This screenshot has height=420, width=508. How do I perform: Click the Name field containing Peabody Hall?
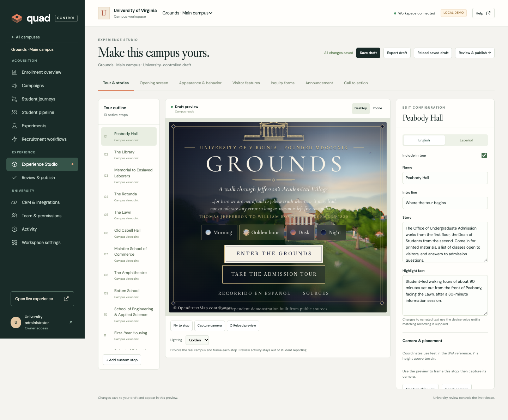(445, 178)
